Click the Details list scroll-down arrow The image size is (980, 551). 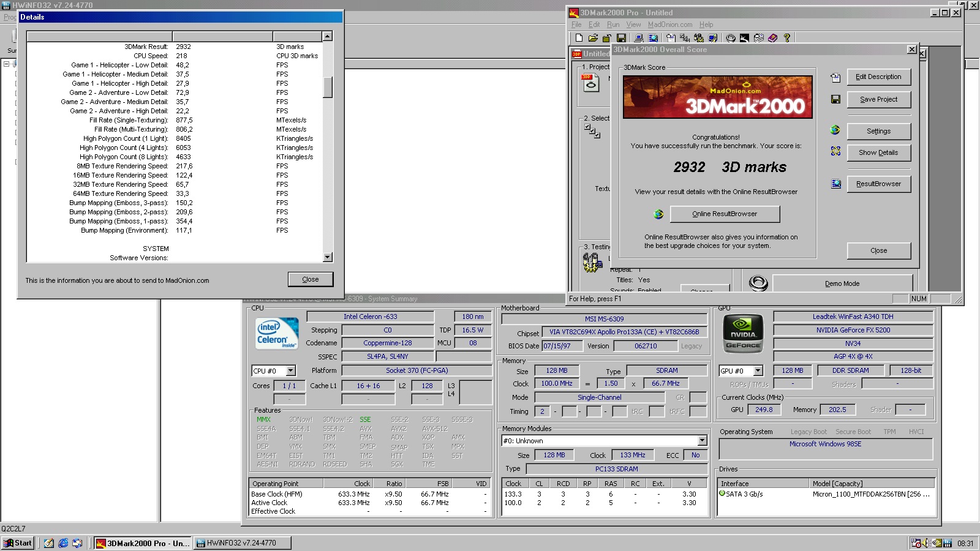tap(328, 258)
